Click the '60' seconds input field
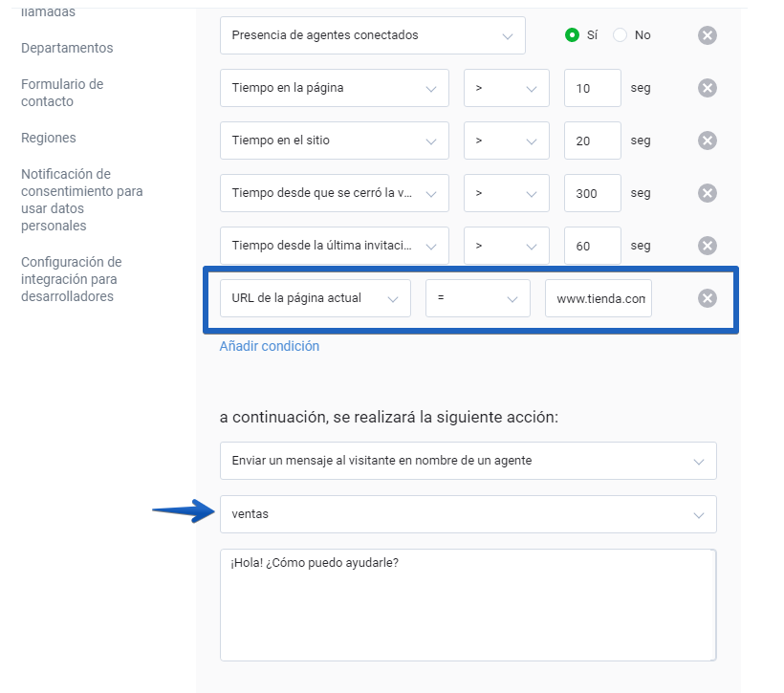Screen dimensions: 784x693 coord(593,246)
